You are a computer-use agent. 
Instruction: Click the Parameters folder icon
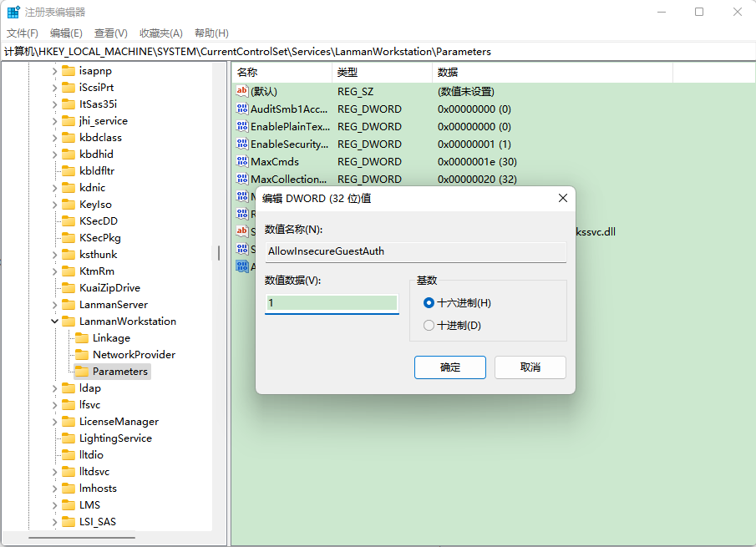[x=84, y=371]
